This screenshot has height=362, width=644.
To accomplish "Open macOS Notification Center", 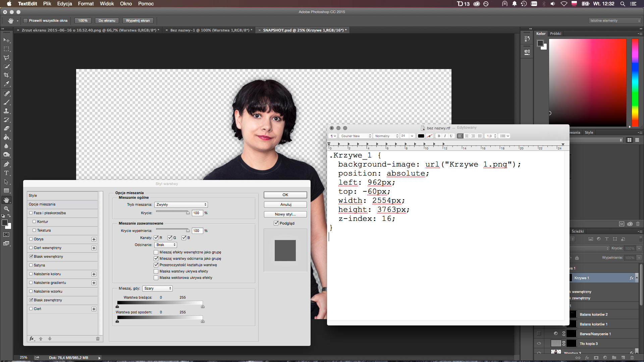I will coord(633,4).
